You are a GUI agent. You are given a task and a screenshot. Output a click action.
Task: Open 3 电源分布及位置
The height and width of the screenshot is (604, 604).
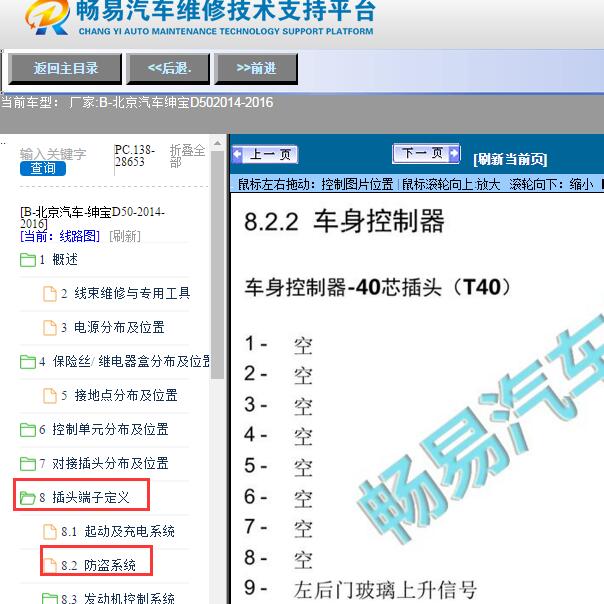pyautogui.click(x=112, y=327)
